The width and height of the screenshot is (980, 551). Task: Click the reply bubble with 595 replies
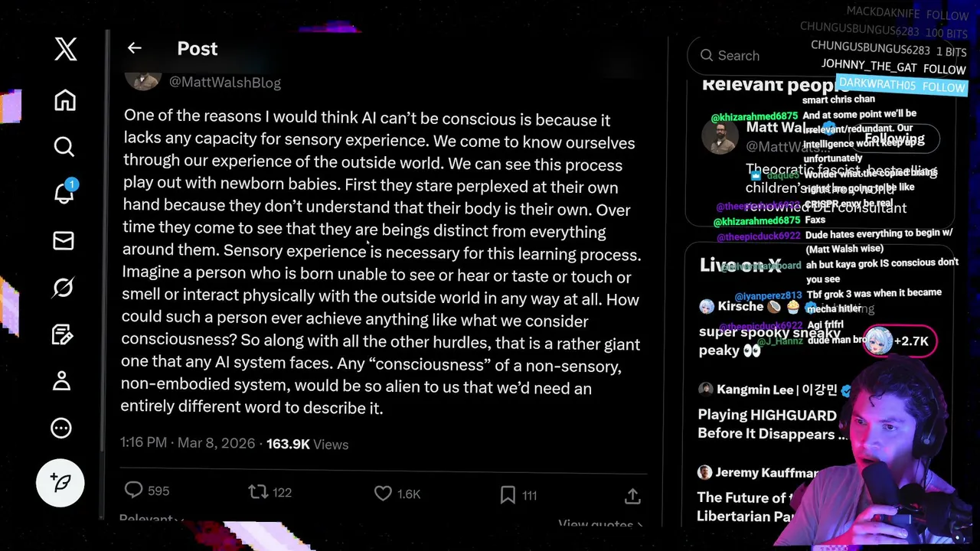[147, 491]
